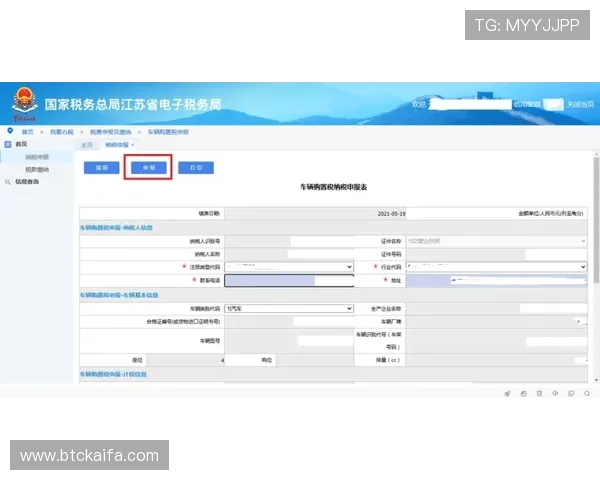Click the 排量(cc) field value
Screen dimensions: 600x480
click(x=496, y=360)
